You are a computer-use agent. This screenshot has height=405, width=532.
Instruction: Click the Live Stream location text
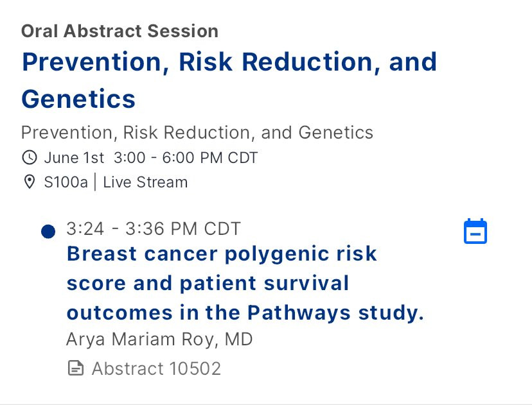point(145,182)
